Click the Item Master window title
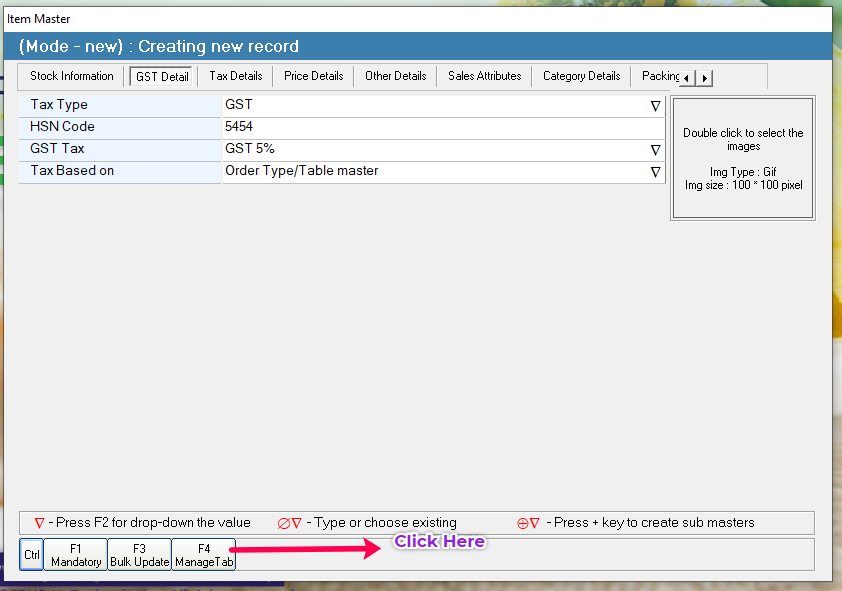Image resolution: width=842 pixels, height=591 pixels. pyautogui.click(x=39, y=19)
